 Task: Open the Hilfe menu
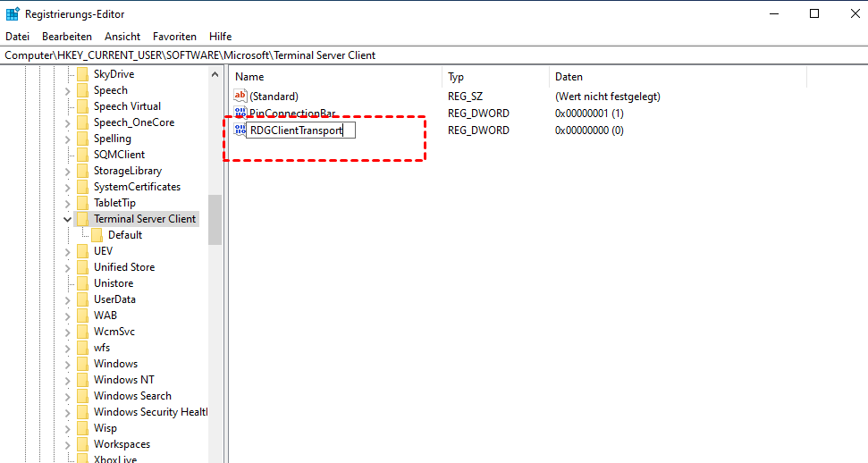pyautogui.click(x=220, y=37)
